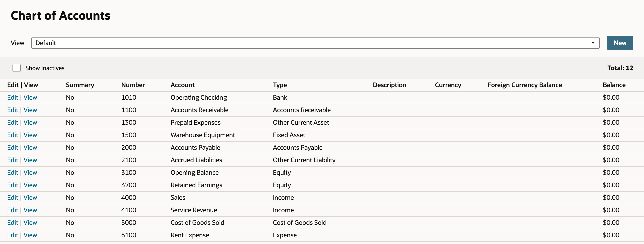Click the Total: 12 count label
The width and height of the screenshot is (644, 244).
[x=620, y=68]
